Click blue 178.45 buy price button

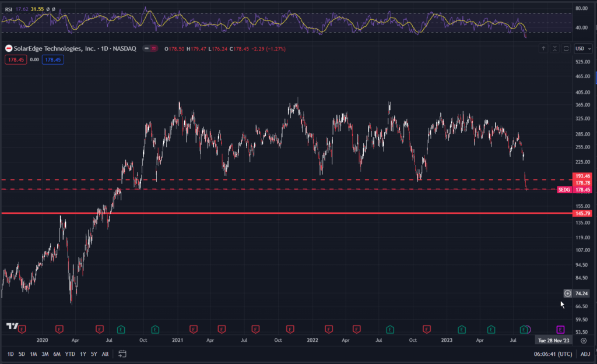point(53,60)
